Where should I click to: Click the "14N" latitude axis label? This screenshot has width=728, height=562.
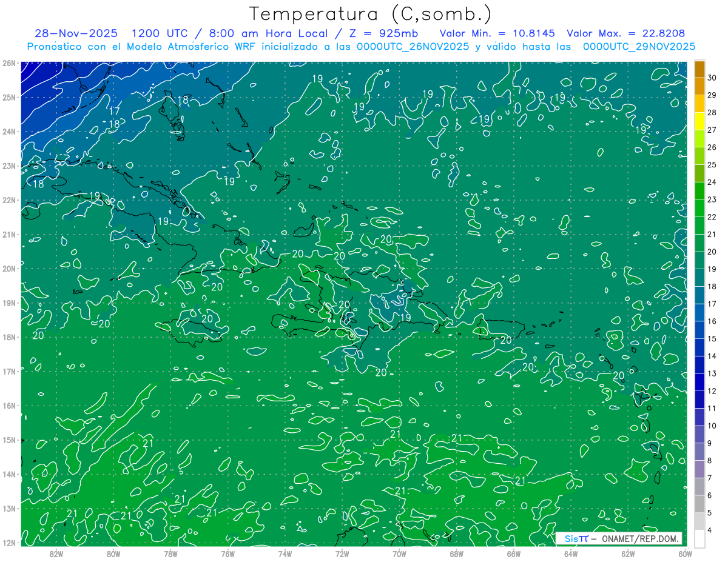(x=8, y=474)
